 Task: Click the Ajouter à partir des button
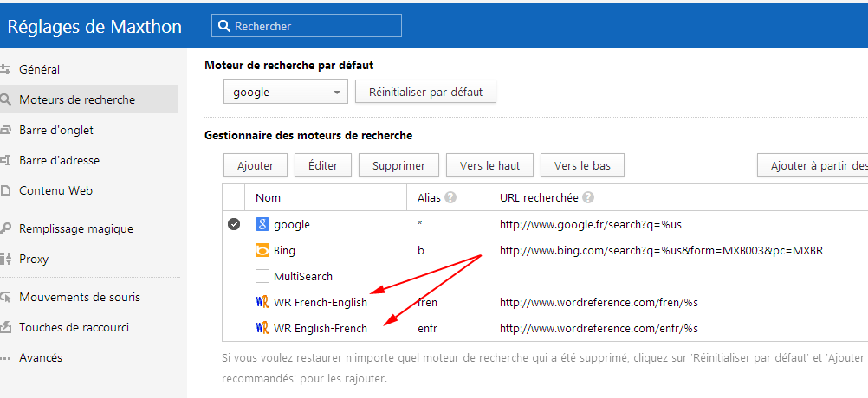click(x=813, y=165)
